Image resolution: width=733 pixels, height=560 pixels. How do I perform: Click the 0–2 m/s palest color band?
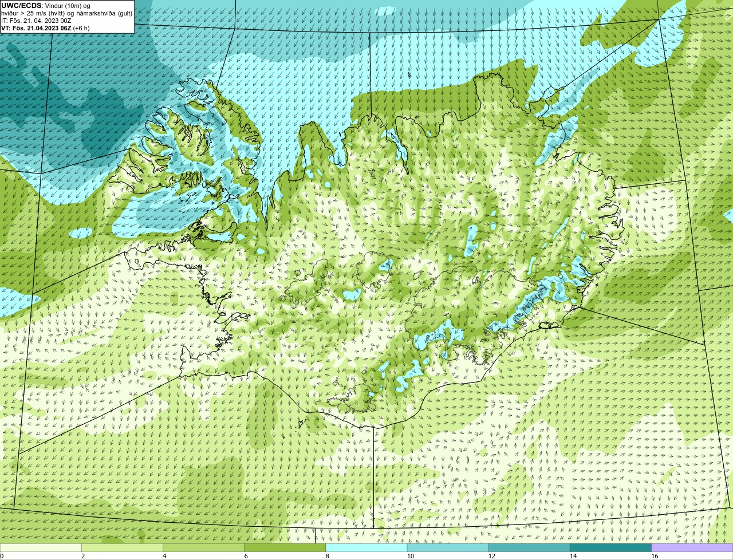click(41, 548)
